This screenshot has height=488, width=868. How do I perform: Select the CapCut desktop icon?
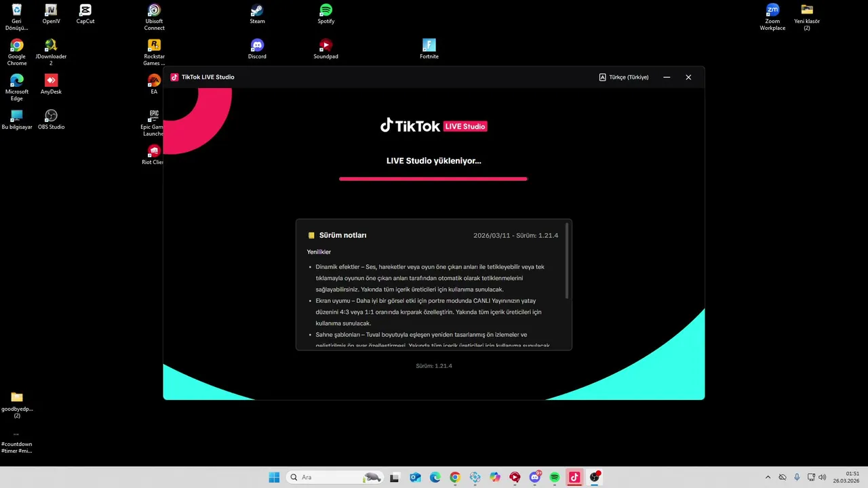tap(85, 14)
